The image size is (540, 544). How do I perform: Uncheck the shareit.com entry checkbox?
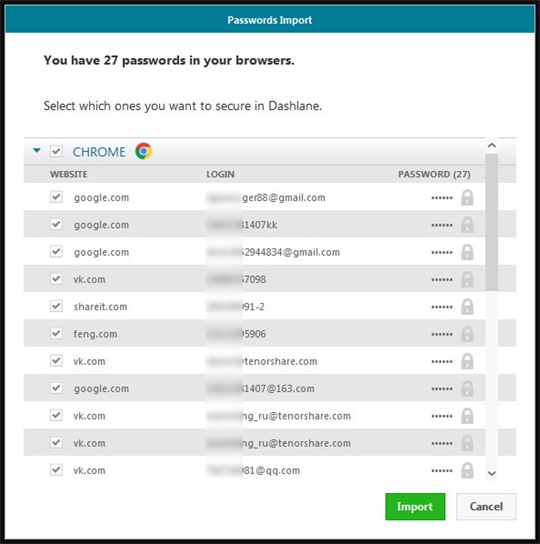[56, 306]
